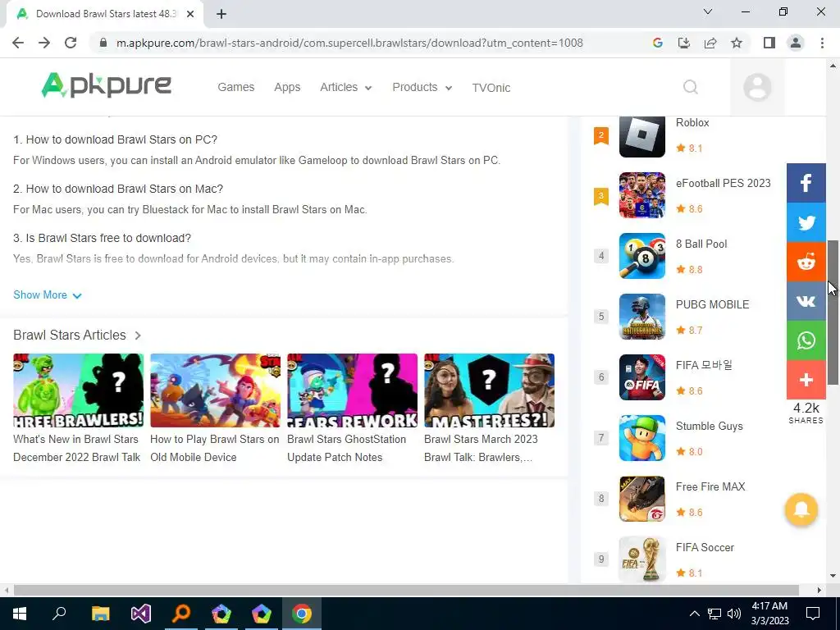Viewport: 840px width, 630px height.
Task: Click the URL address bar
Action: tap(349, 43)
